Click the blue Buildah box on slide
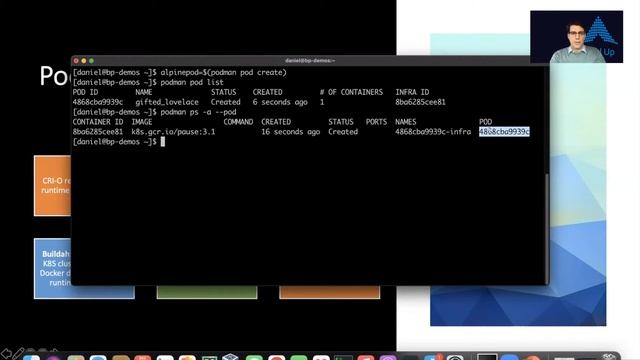 pyautogui.click(x=53, y=268)
